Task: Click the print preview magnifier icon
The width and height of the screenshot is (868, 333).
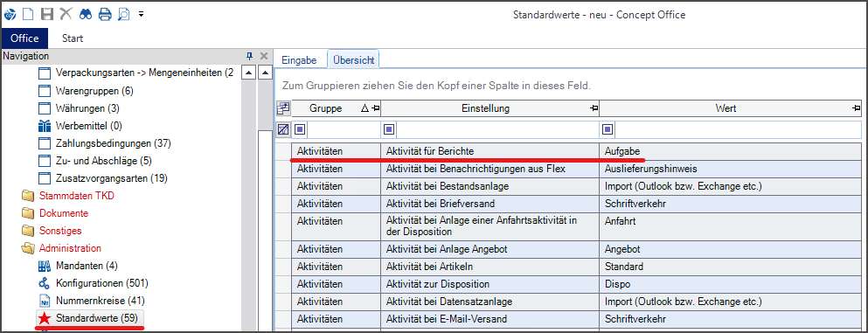Action: coord(124,14)
